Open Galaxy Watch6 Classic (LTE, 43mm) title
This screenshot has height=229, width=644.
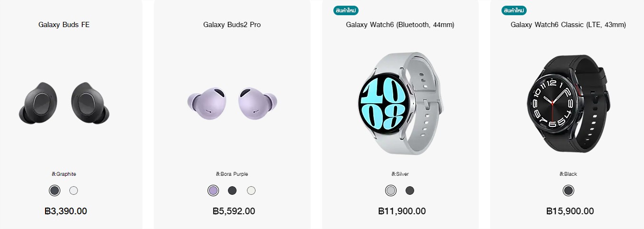(x=568, y=25)
